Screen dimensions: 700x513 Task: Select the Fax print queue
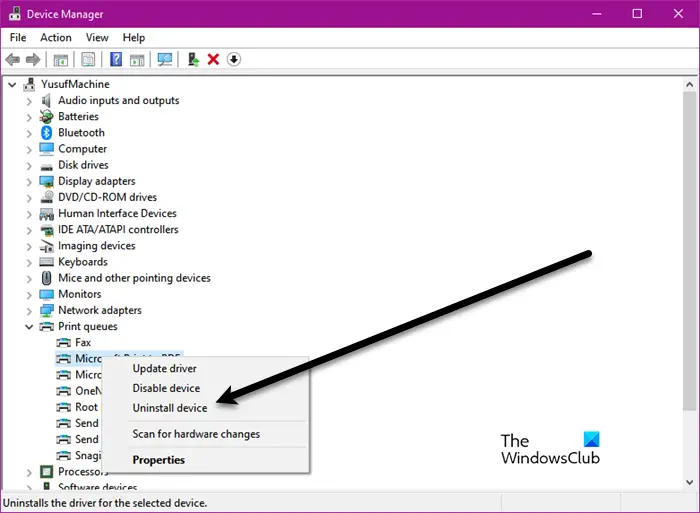[83, 342]
